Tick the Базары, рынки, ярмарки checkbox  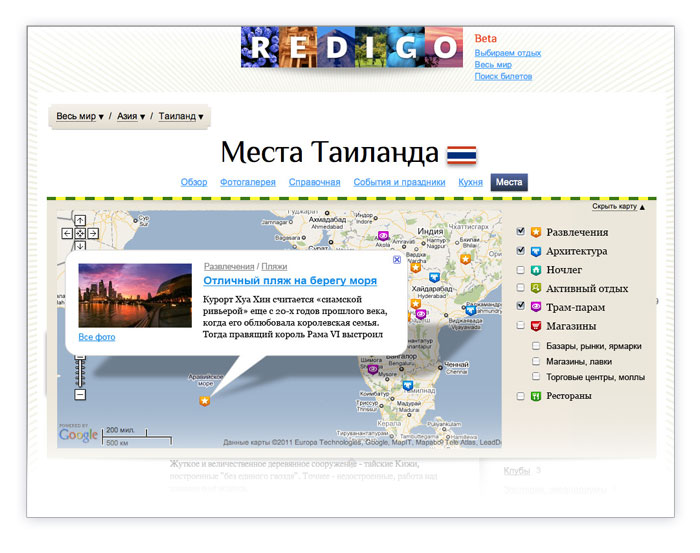[x=536, y=346]
